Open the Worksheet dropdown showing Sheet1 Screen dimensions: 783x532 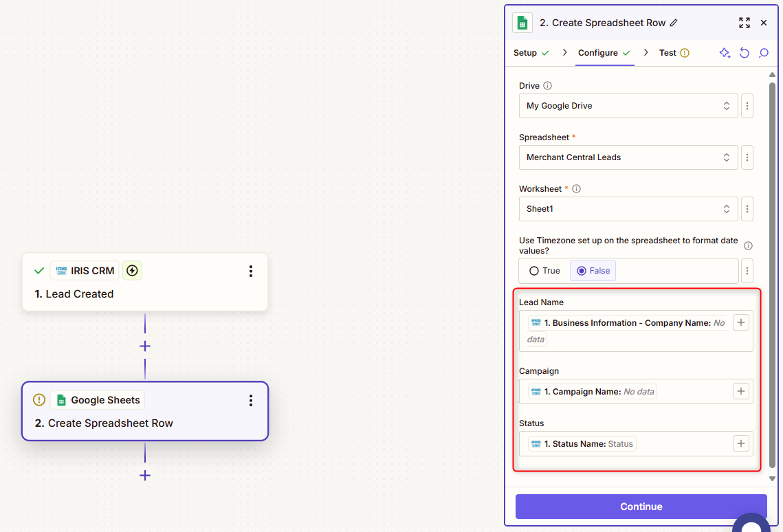tap(628, 209)
